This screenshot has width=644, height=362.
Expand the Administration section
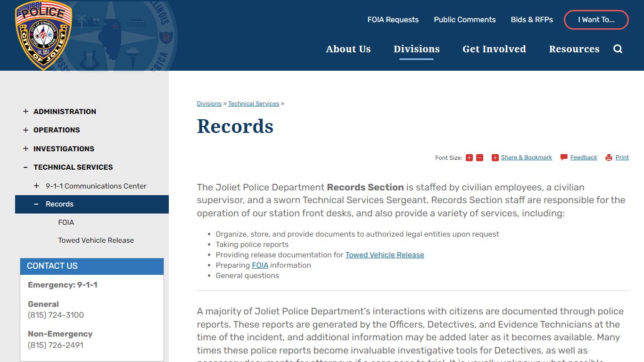point(25,112)
